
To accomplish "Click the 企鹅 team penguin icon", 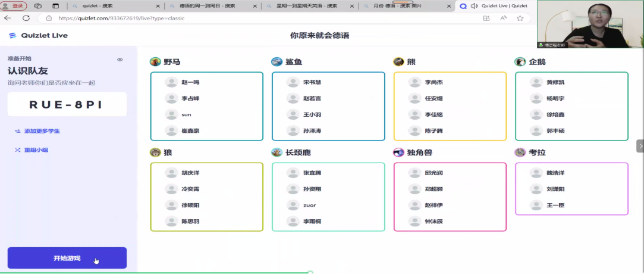I will [x=520, y=62].
